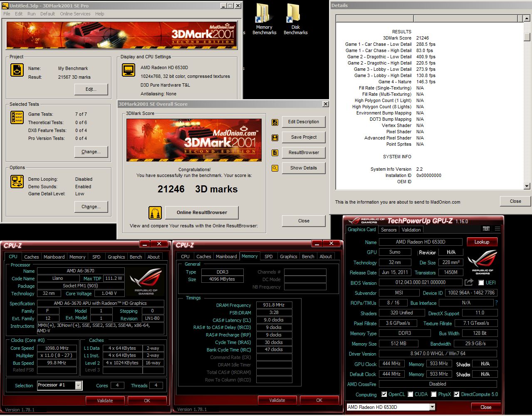Toggle the DirectCompute 5.0 checkbox
Viewport: 532px width, 416px height.
457,394
